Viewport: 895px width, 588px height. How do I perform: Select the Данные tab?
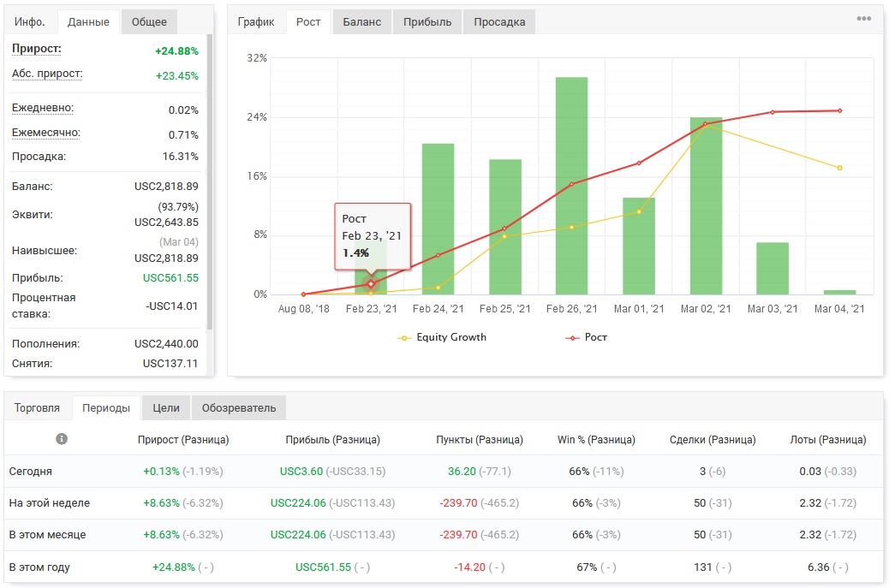point(88,21)
